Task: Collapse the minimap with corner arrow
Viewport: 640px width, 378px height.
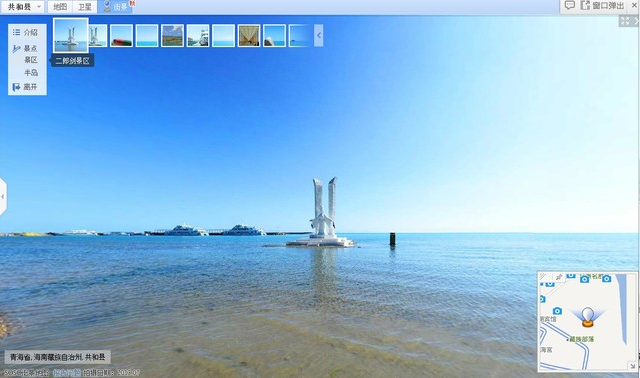Action: 632,366
